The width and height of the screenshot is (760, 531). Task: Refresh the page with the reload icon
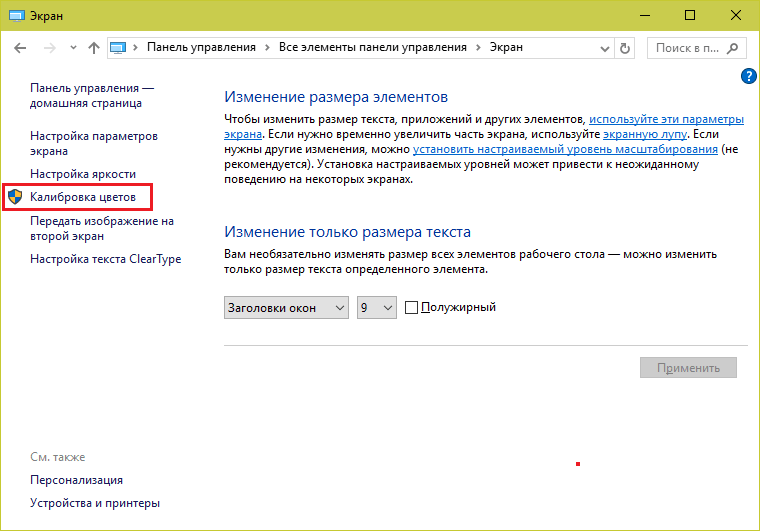[626, 48]
